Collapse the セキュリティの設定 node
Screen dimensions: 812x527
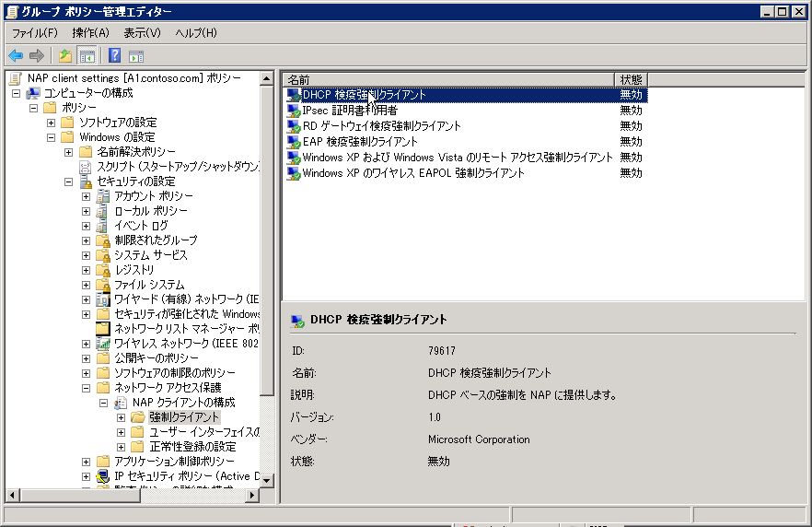point(69,182)
